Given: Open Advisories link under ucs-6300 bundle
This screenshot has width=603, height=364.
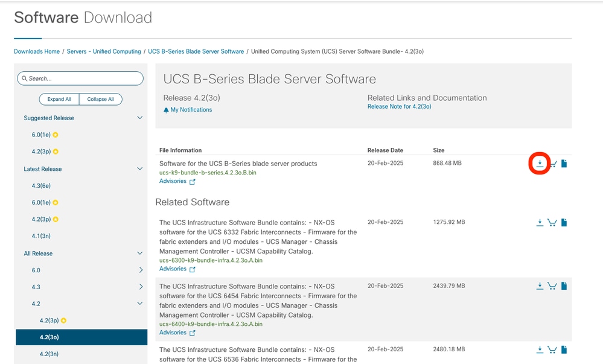Looking at the screenshot, I should 173,269.
